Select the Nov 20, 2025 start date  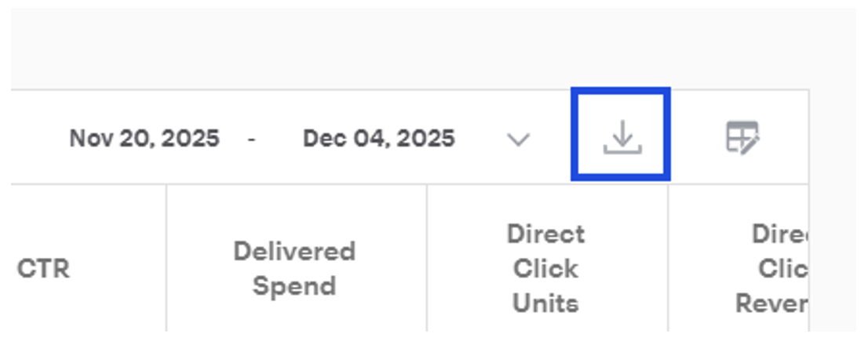click(144, 139)
